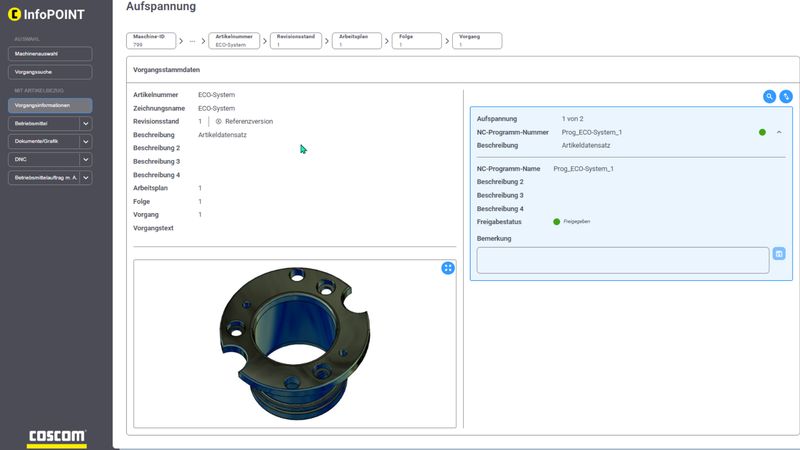The height and width of the screenshot is (450, 800).
Task: Click the green Freigegeben status indicator
Action: tap(557, 222)
